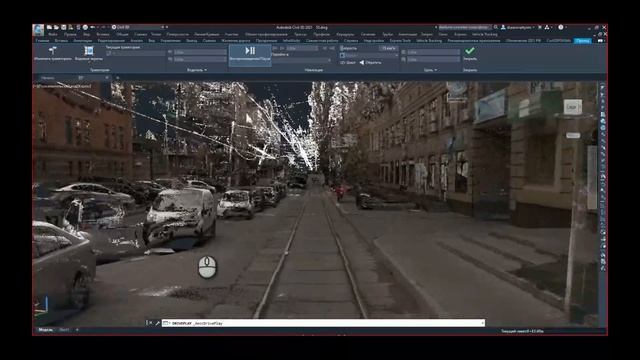Click the second driver offset field
The width and height of the screenshot is (640, 360).
pyautogui.click(x=200, y=59)
